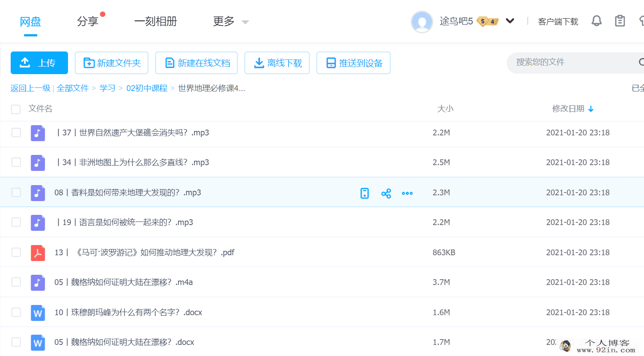Screen dimensions: 644x356
Task: Click the audio icon for 19 语言是如何被统一起来的
Action: point(38,222)
